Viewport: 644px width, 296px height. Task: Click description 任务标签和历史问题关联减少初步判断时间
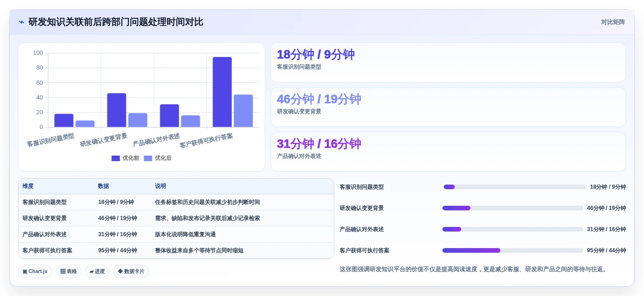click(208, 202)
